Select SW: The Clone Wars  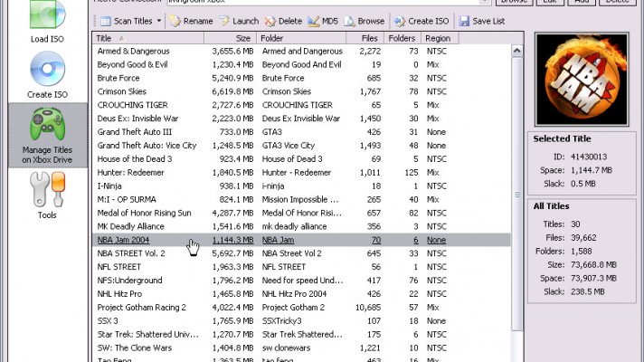[x=134, y=348]
